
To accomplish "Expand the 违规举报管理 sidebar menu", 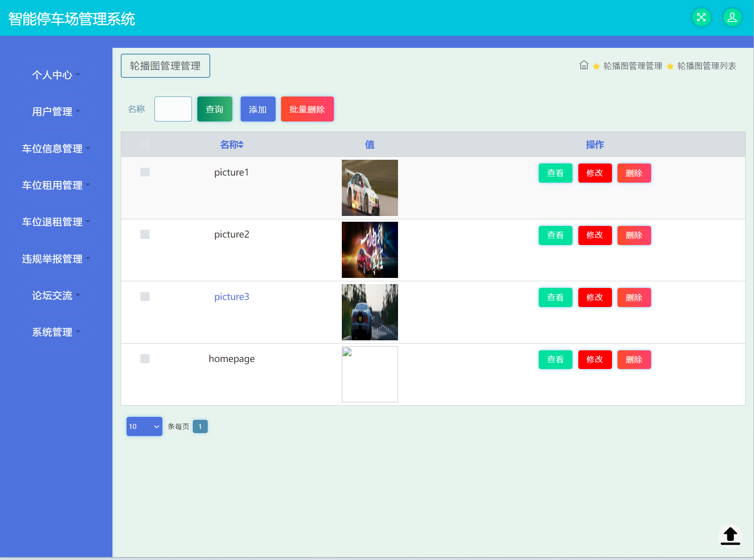I will [x=56, y=259].
